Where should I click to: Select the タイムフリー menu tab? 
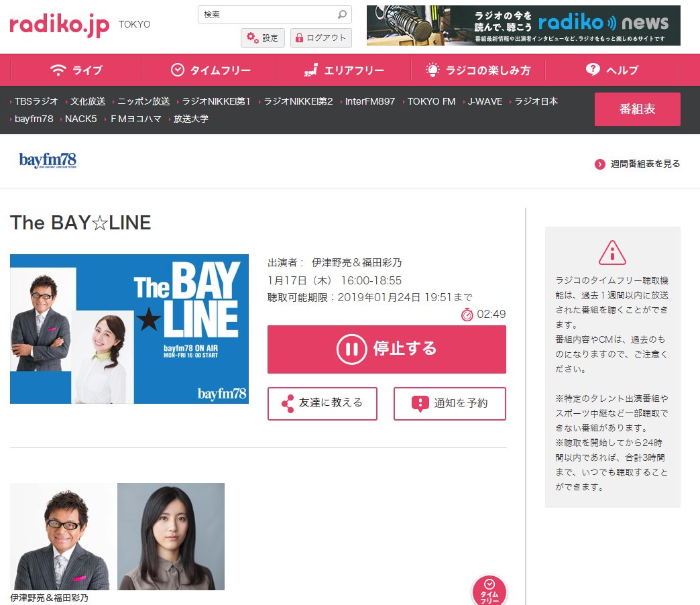point(211,70)
